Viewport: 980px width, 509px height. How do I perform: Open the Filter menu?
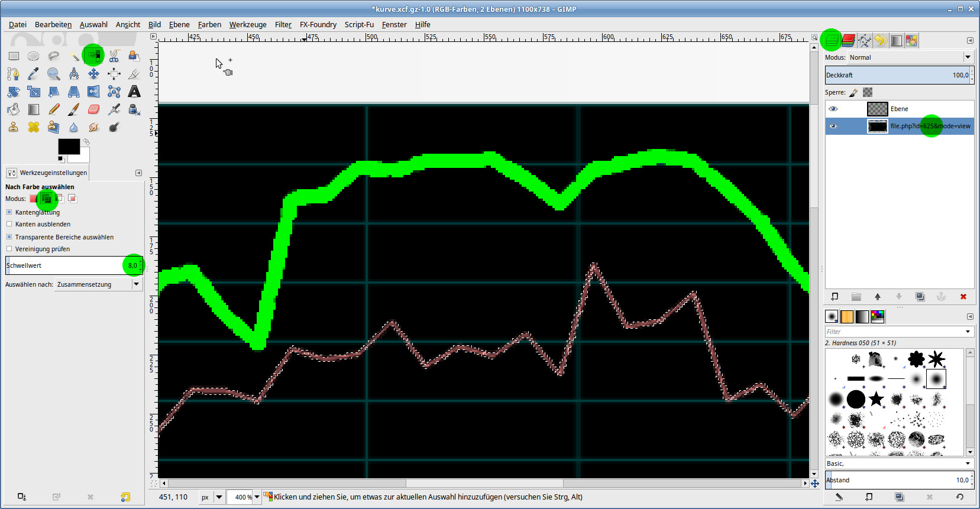(x=283, y=24)
